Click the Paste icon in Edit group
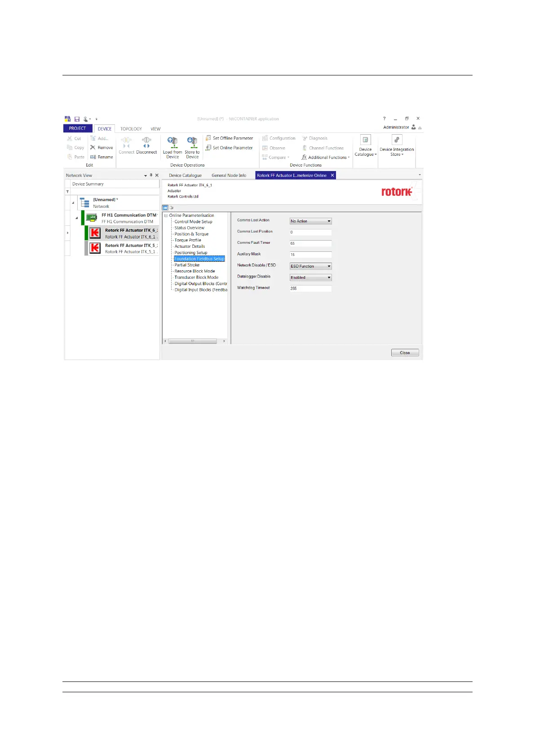 70,157
